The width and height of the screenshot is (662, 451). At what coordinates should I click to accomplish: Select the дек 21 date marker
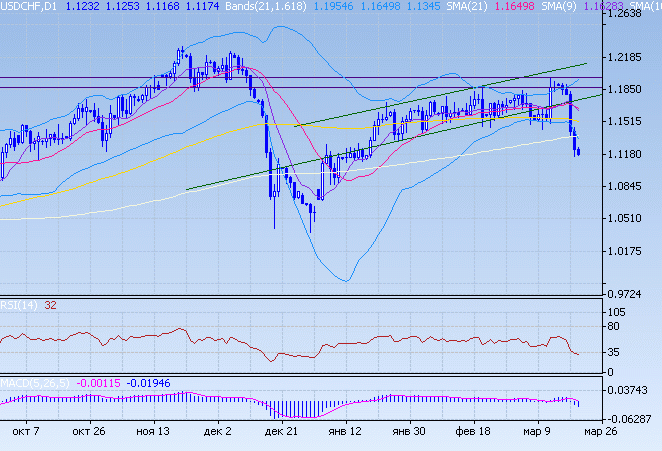click(281, 432)
